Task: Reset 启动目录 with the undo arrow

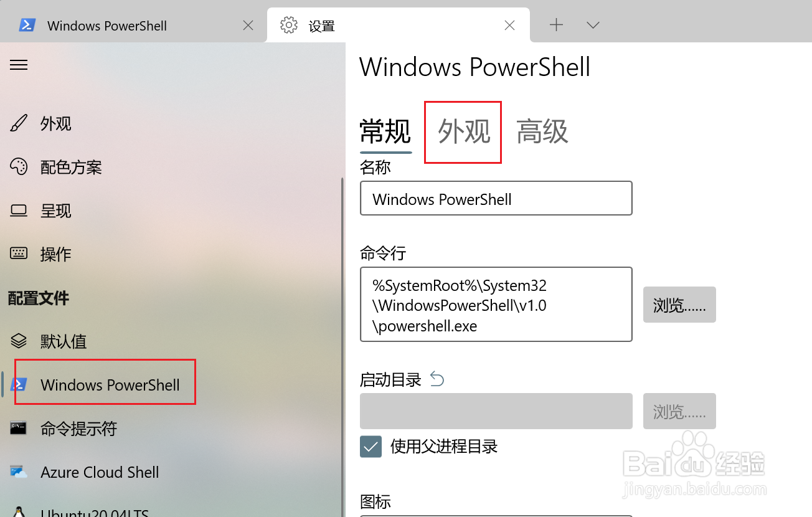Action: (x=437, y=379)
